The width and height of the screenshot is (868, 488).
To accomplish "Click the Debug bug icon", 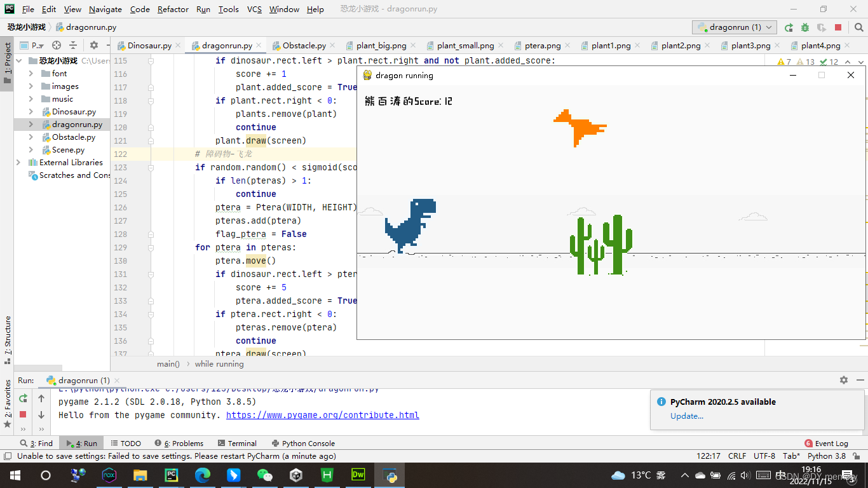I will [x=805, y=27].
